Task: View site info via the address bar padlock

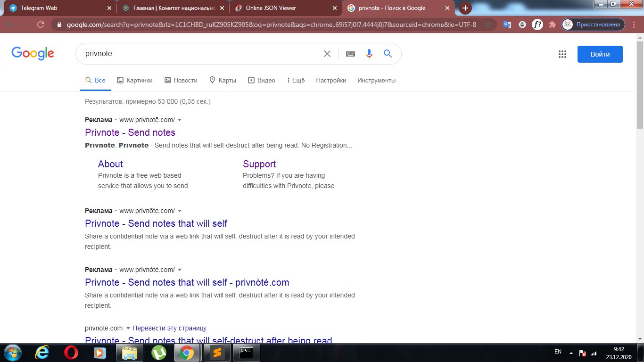Action: coord(59,25)
